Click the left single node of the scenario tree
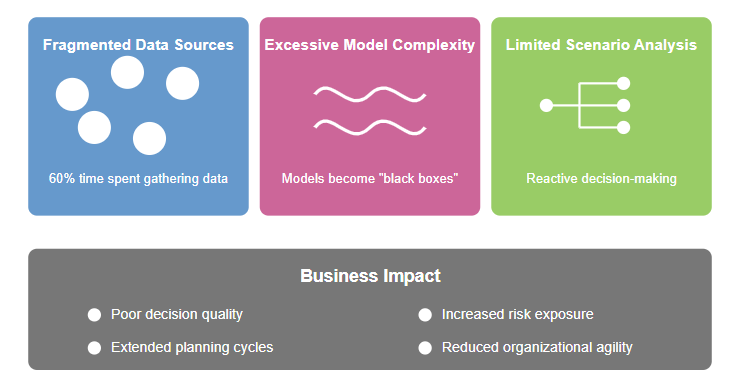 [546, 105]
